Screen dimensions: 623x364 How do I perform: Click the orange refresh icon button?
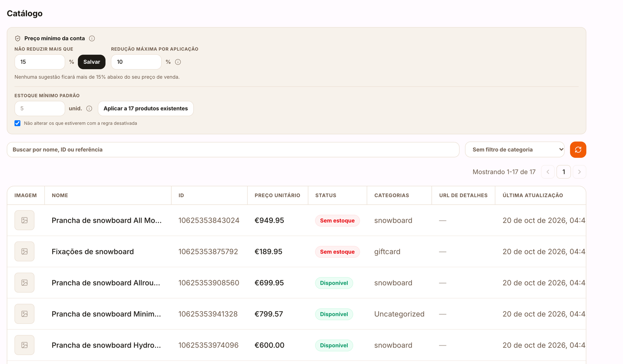578,150
